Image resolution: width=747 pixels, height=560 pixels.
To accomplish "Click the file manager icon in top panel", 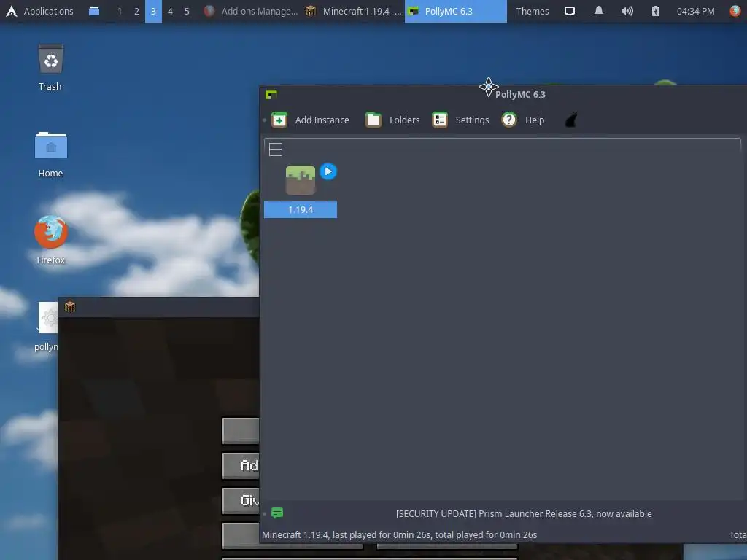I will (94, 11).
